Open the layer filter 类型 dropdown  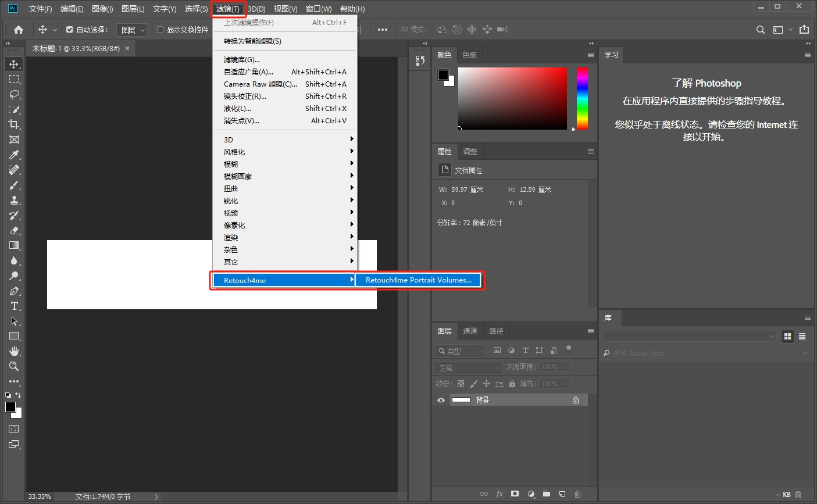click(459, 351)
